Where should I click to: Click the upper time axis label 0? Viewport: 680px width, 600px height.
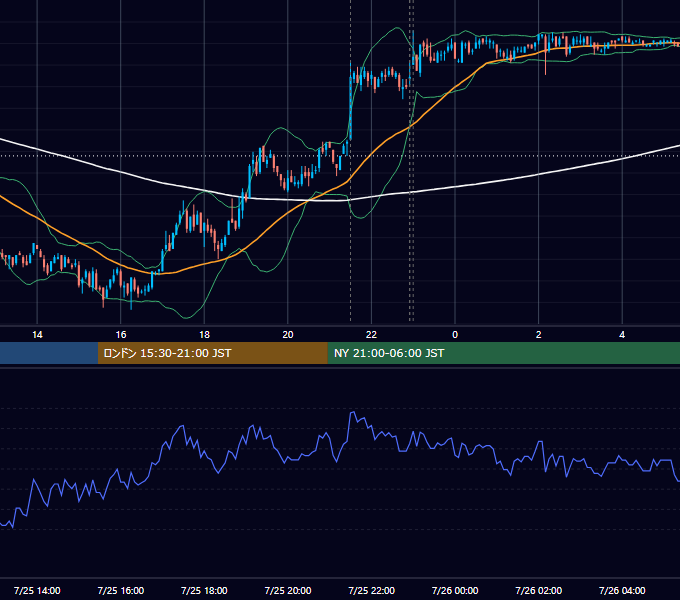[455, 335]
